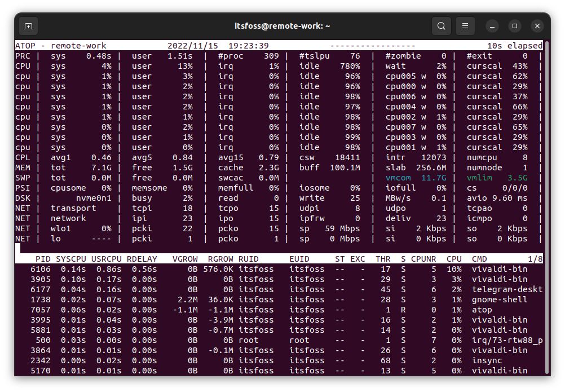Click the intr value 12073
This screenshot has width=565, height=392.
coord(434,157)
